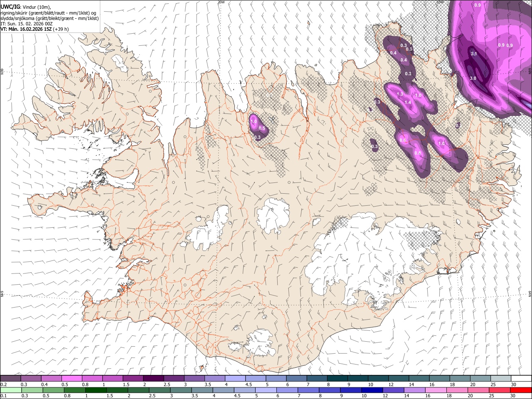Pick the light violet 14–16 rain swatch
Screen dimensions: 532x399
pyautogui.click(x=415, y=390)
